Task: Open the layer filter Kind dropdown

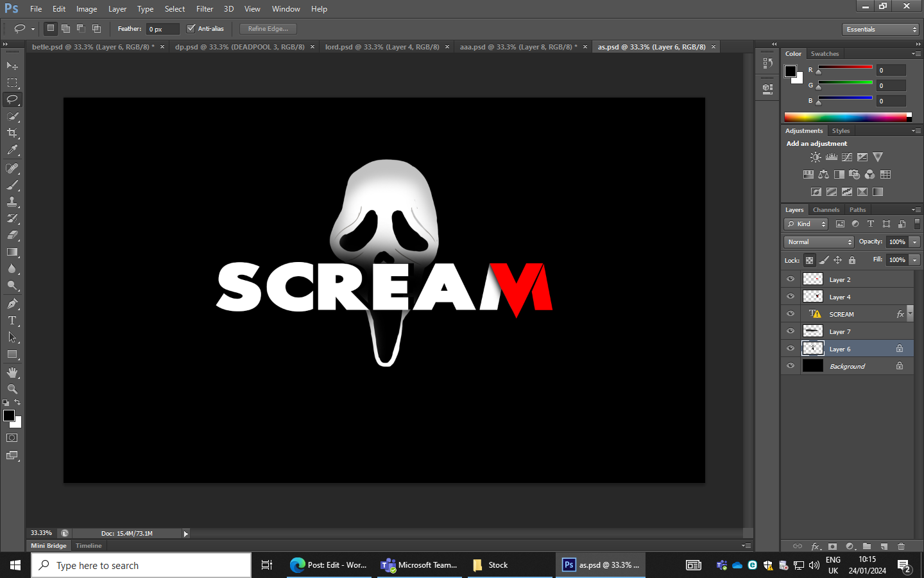Action: pyautogui.click(x=806, y=224)
